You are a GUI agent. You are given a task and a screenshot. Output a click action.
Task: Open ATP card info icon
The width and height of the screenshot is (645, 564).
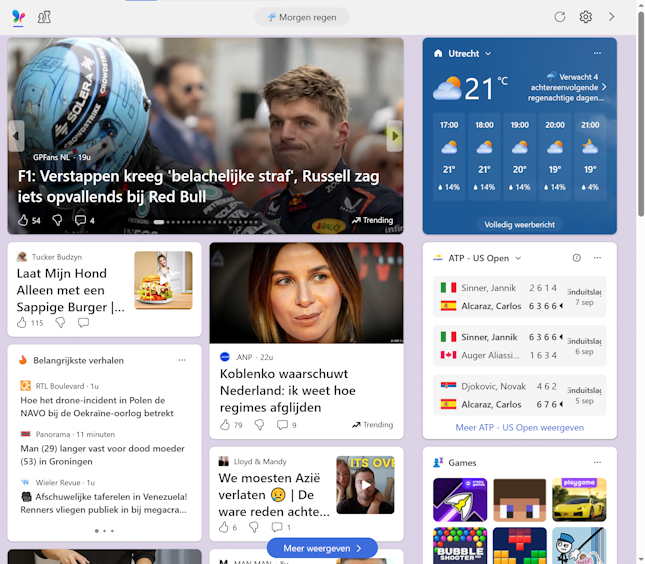point(576,258)
